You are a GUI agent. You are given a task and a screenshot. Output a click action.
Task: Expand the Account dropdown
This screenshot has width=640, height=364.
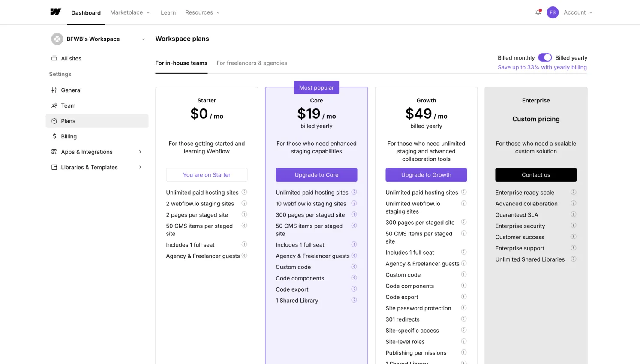(x=577, y=12)
